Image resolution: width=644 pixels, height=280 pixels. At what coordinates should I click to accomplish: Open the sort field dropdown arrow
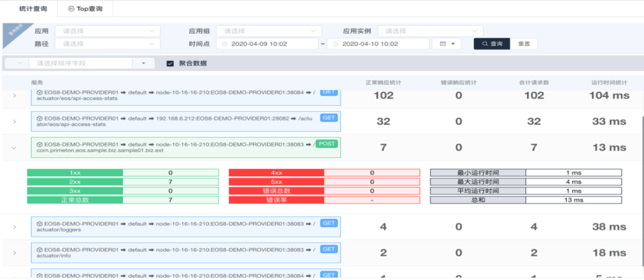click(x=143, y=63)
